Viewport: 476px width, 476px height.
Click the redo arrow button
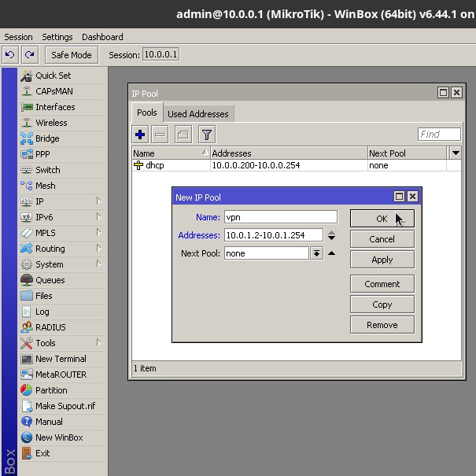(30, 55)
